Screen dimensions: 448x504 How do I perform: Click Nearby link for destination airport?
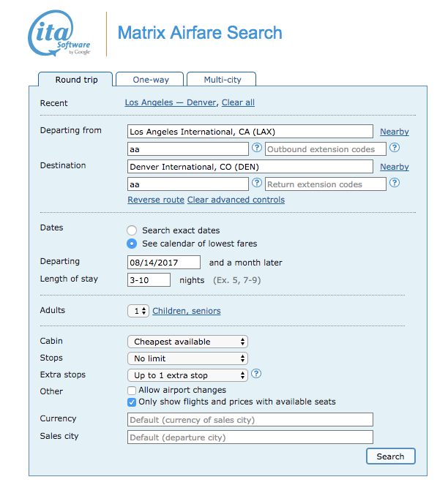395,167
